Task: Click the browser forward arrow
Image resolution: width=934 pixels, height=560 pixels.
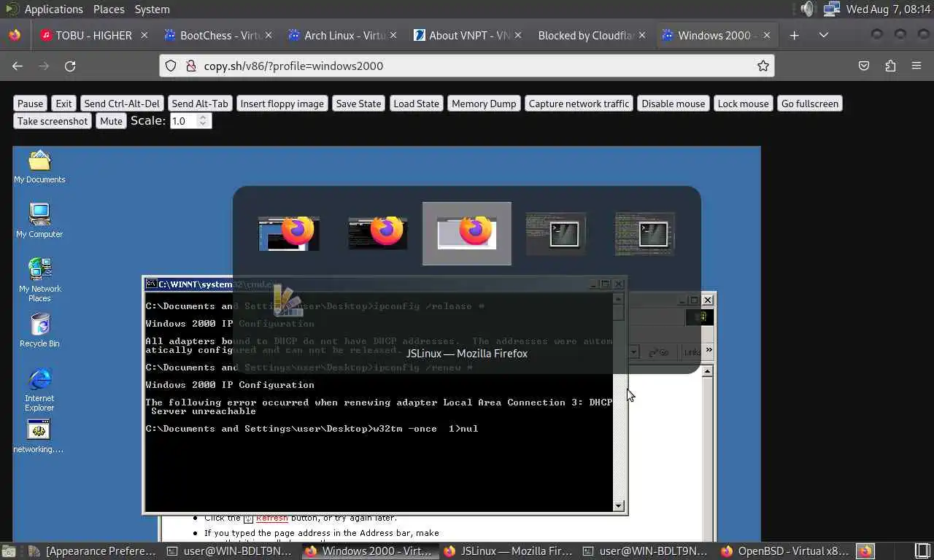Action: 44,66
